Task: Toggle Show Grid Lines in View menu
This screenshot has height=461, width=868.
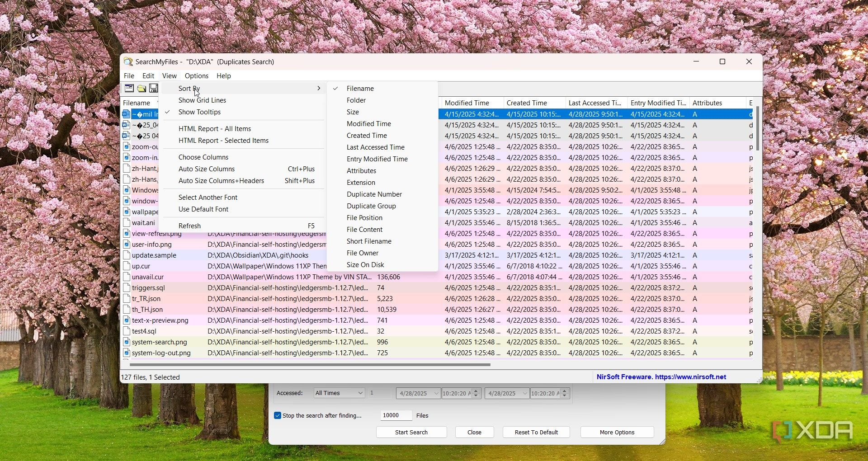Action: pyautogui.click(x=243, y=100)
